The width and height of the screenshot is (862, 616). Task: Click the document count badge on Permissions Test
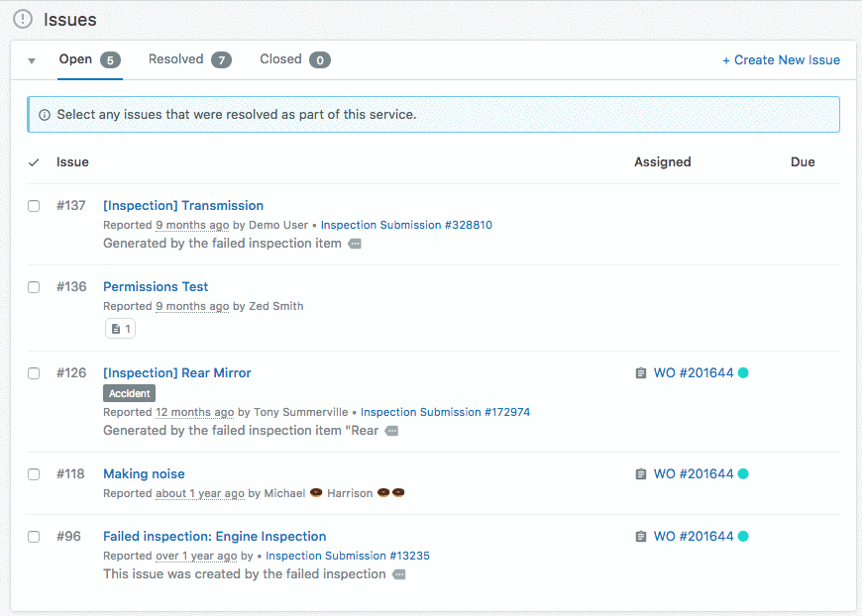pyautogui.click(x=120, y=329)
